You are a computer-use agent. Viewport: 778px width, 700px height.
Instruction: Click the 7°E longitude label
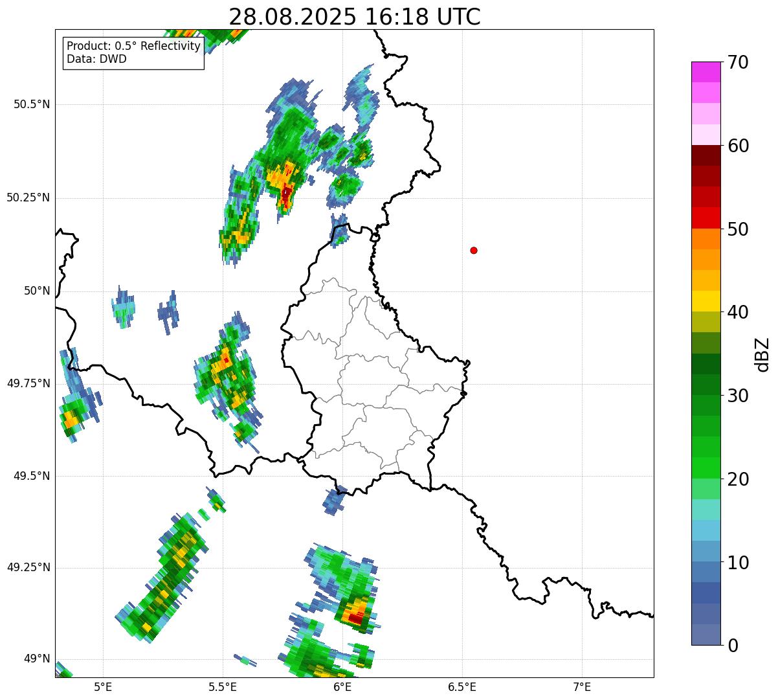582,686
